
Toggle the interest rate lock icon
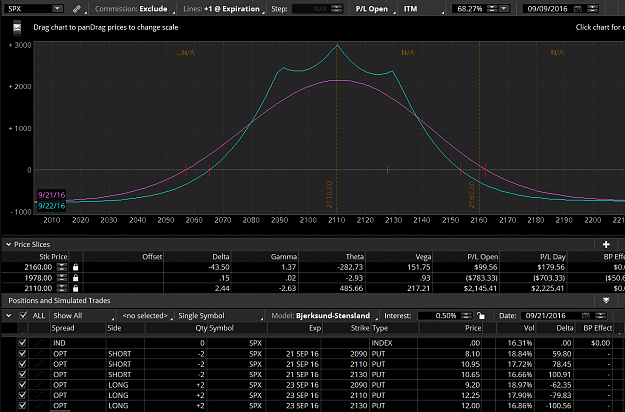(481, 316)
